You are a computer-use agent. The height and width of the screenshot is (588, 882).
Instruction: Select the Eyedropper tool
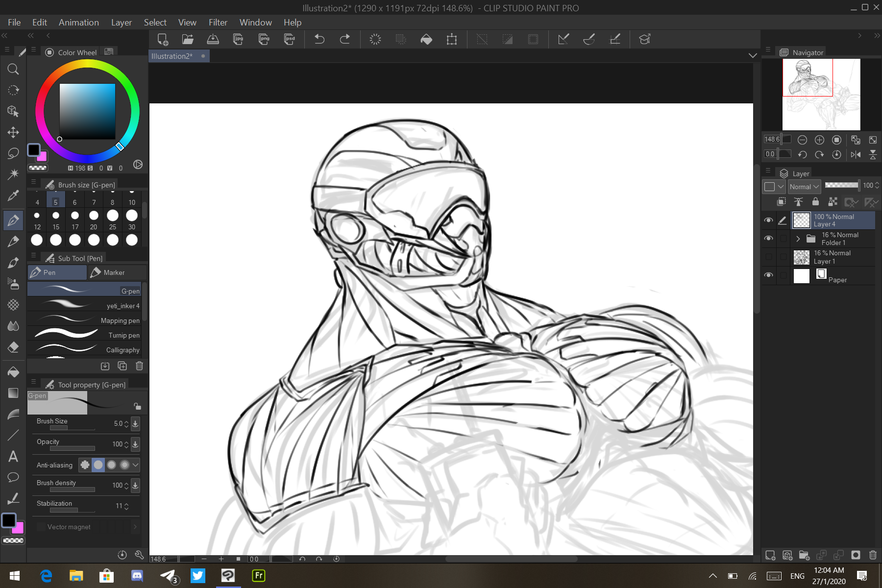13,196
